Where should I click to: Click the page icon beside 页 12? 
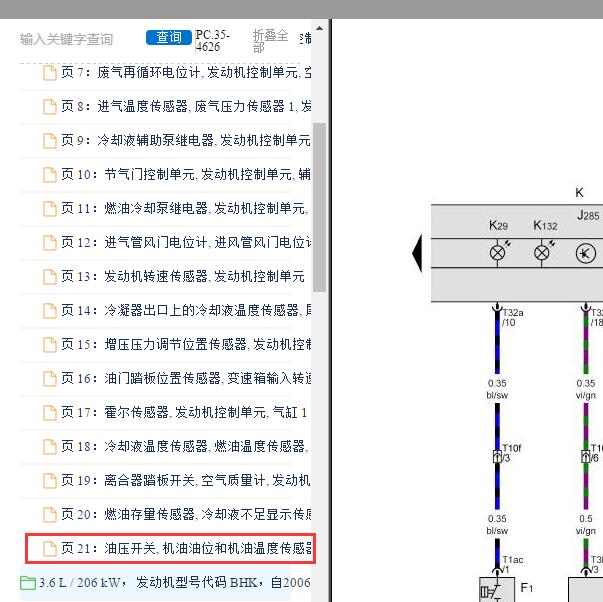[x=50, y=243]
